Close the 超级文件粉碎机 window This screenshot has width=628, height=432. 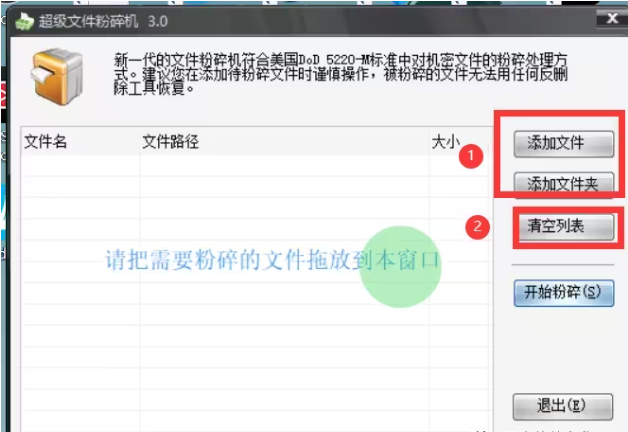pyautogui.click(x=612, y=18)
